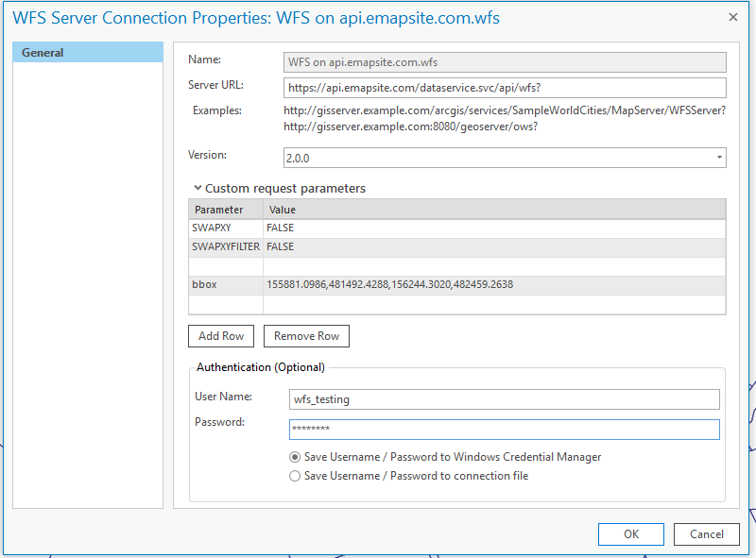Edit the SWAPXY value FALSE cell
Screen dimensions: 756x558
(493, 228)
